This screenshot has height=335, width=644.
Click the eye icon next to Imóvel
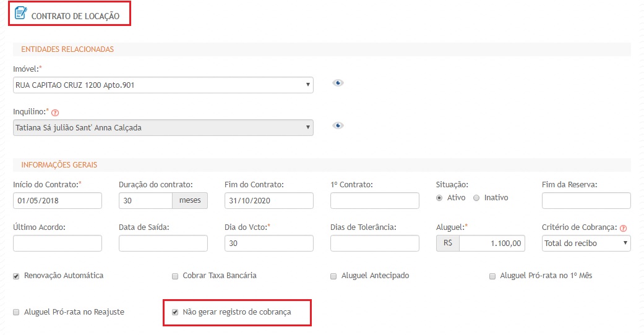click(x=338, y=83)
